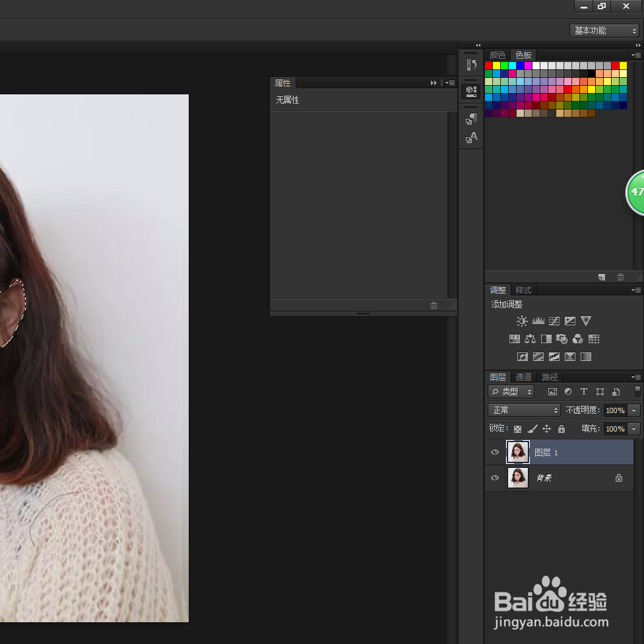
Task: Select the 图层 tab
Action: coord(498,377)
